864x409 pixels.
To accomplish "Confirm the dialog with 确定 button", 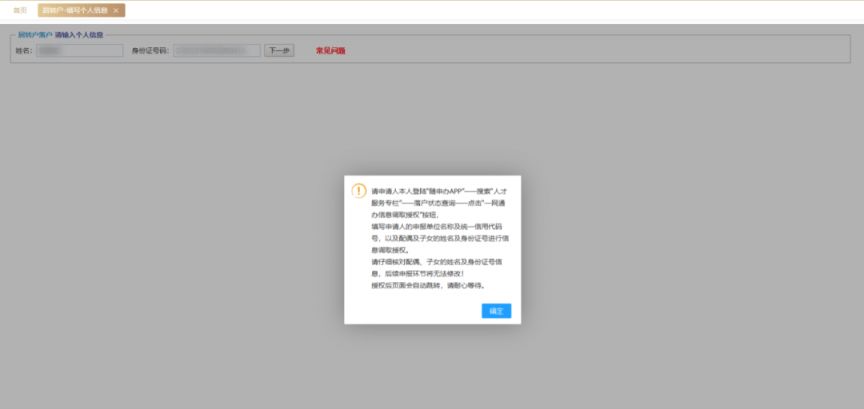I will [x=496, y=311].
